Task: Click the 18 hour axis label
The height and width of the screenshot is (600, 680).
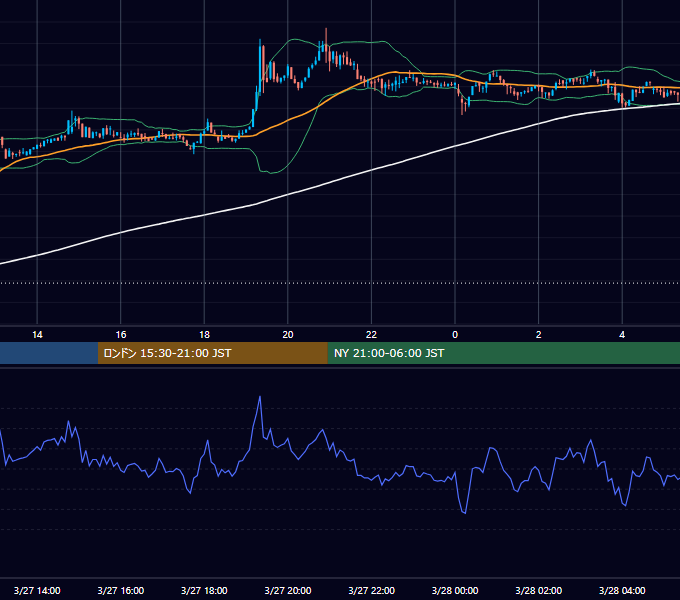Action: point(204,335)
